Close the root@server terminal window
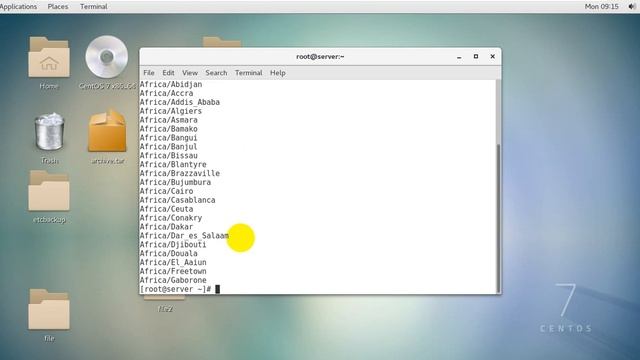Screen dimensions: 640x360 pos(493,56)
